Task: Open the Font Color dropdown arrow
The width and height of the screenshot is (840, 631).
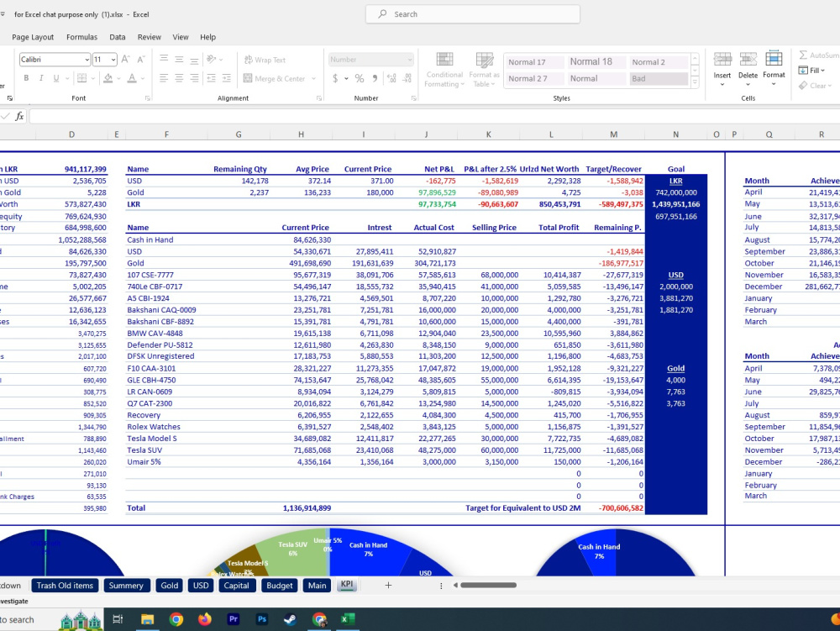Action: tap(141, 77)
